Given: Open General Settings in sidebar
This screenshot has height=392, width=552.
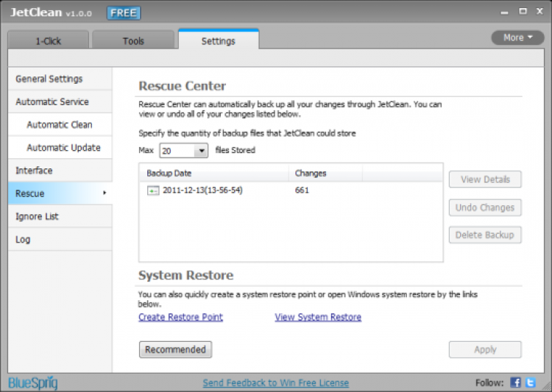Looking at the screenshot, I should tap(60, 79).
